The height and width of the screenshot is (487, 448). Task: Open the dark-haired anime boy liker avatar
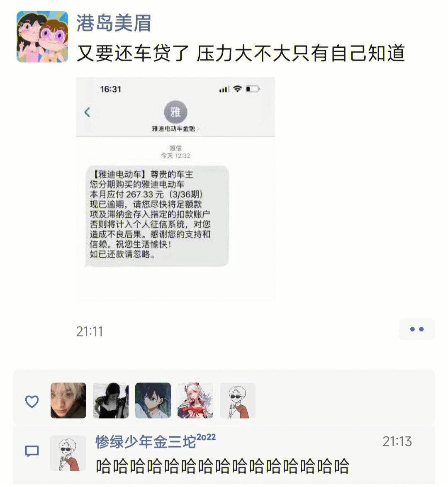[153, 400]
